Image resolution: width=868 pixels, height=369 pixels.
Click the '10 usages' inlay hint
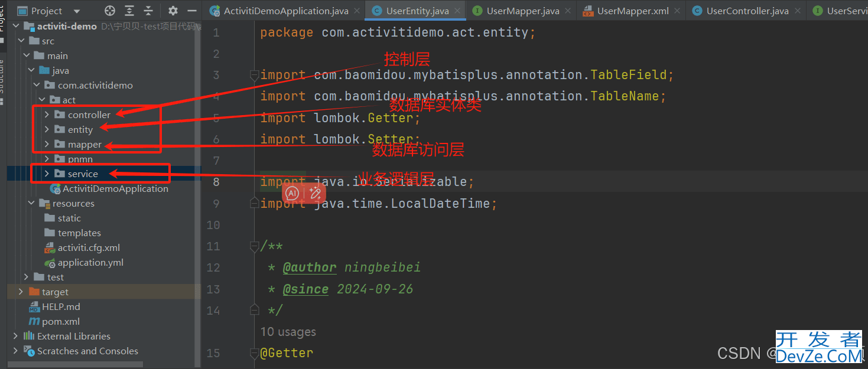tap(288, 332)
